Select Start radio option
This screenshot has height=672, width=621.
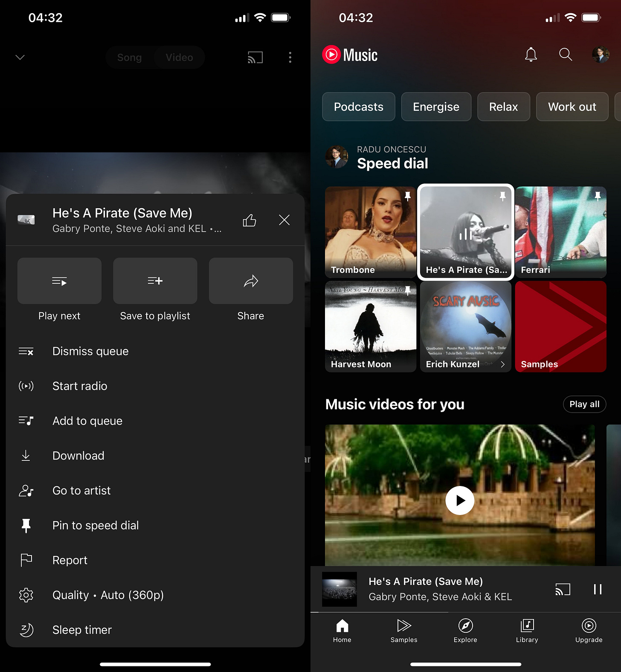tap(155, 386)
